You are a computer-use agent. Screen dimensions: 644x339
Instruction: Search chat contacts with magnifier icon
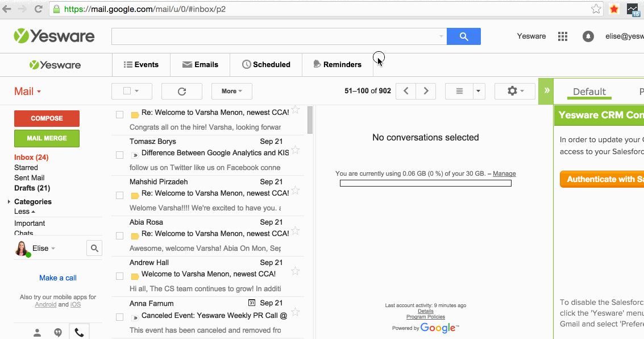tap(94, 248)
